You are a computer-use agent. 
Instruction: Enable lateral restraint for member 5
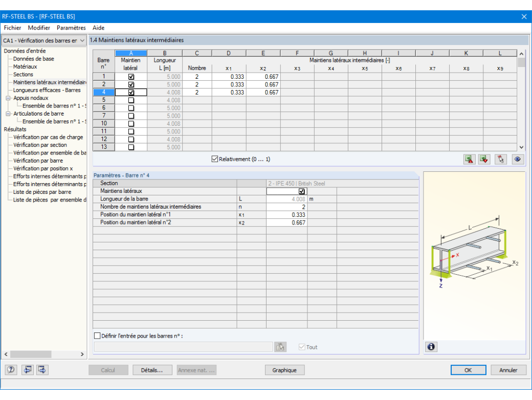131,100
